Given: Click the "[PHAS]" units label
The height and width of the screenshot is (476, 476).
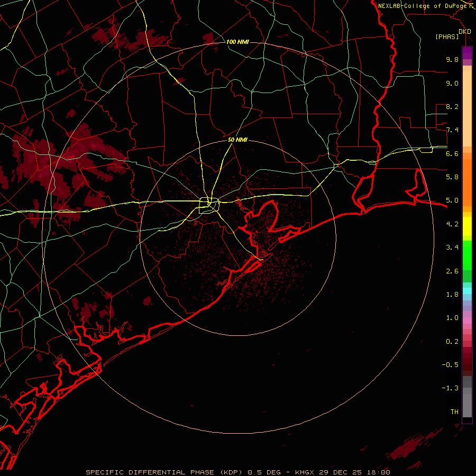Looking at the screenshot, I should click(447, 36).
